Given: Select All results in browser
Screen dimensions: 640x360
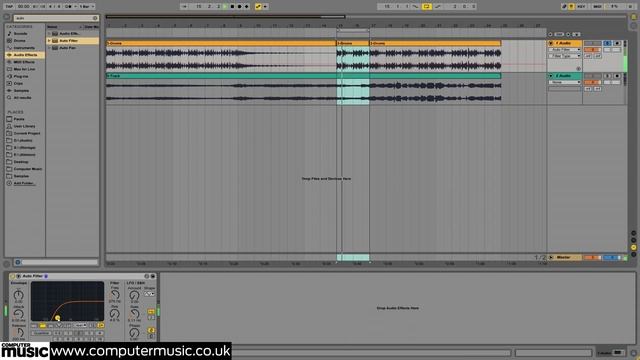Looking at the screenshot, I should [22, 98].
